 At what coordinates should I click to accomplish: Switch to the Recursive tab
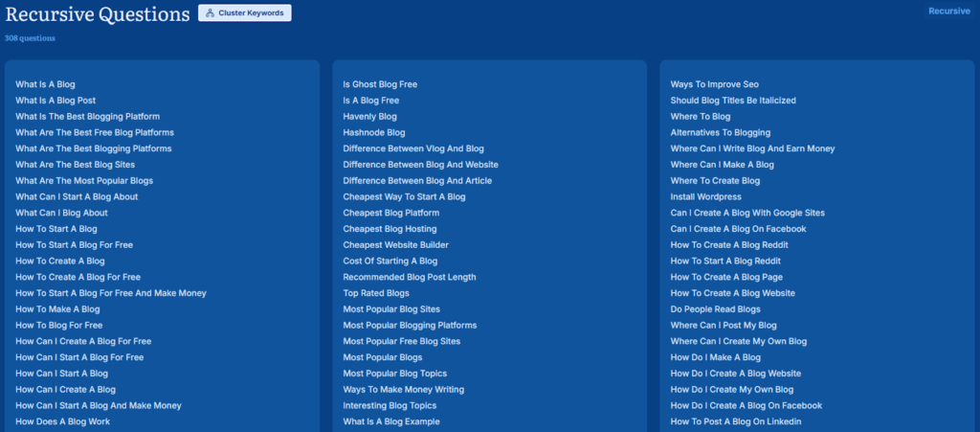[948, 11]
